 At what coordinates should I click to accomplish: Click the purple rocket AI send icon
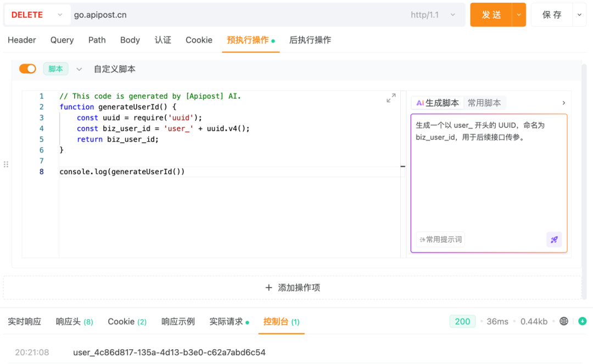point(554,239)
